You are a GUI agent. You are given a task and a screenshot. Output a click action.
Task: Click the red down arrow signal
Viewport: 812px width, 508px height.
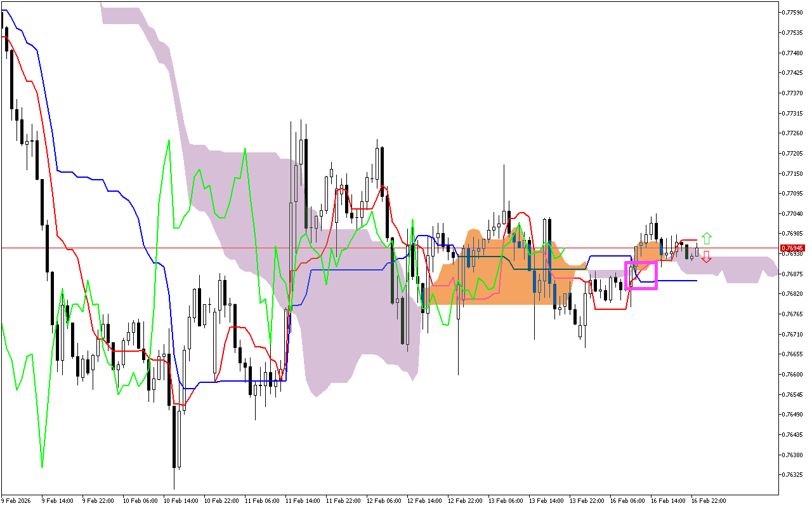[706, 257]
